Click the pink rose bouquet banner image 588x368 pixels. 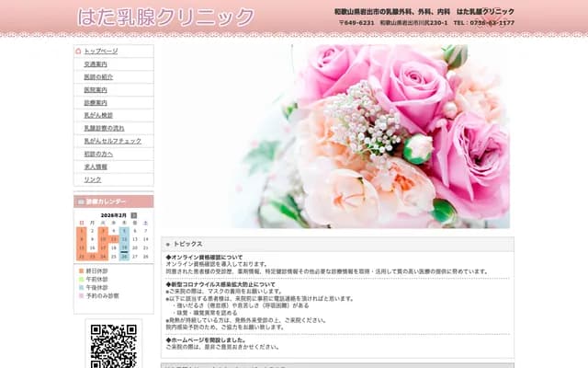click(x=335, y=136)
